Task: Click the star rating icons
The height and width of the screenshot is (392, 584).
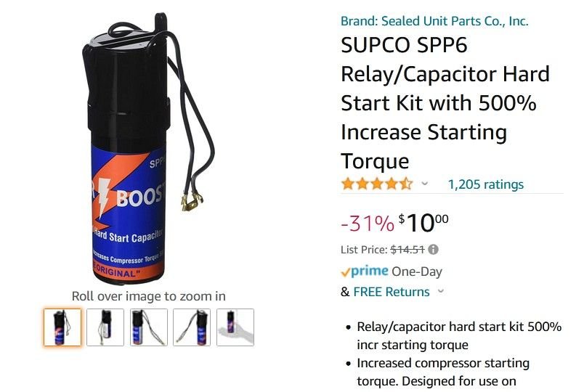Action: pyautogui.click(x=377, y=184)
